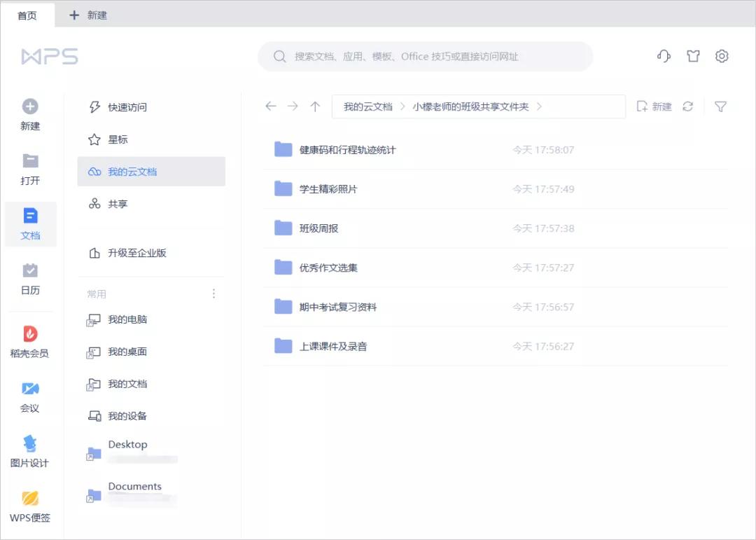Change skin using the shirt icon

coord(692,56)
